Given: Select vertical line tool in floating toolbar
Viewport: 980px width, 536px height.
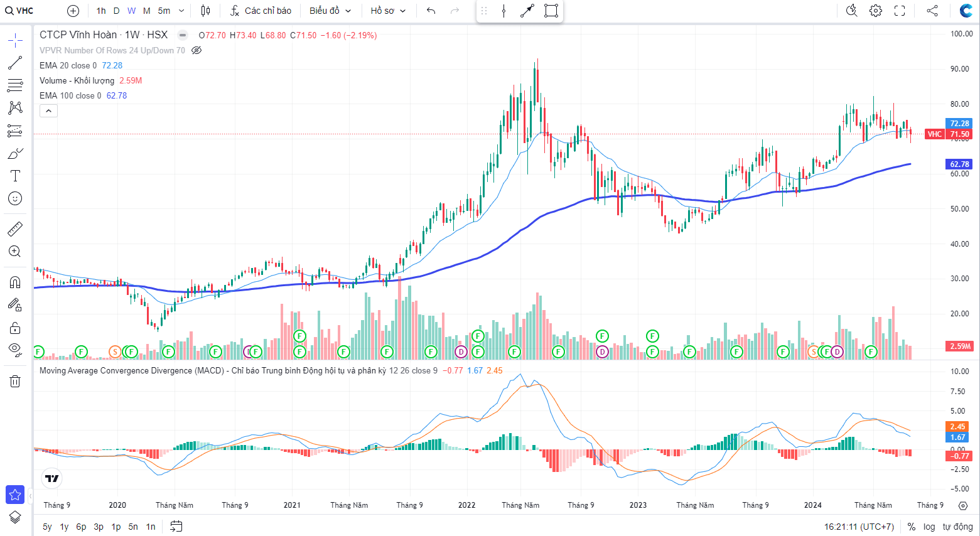Looking at the screenshot, I should (503, 11).
